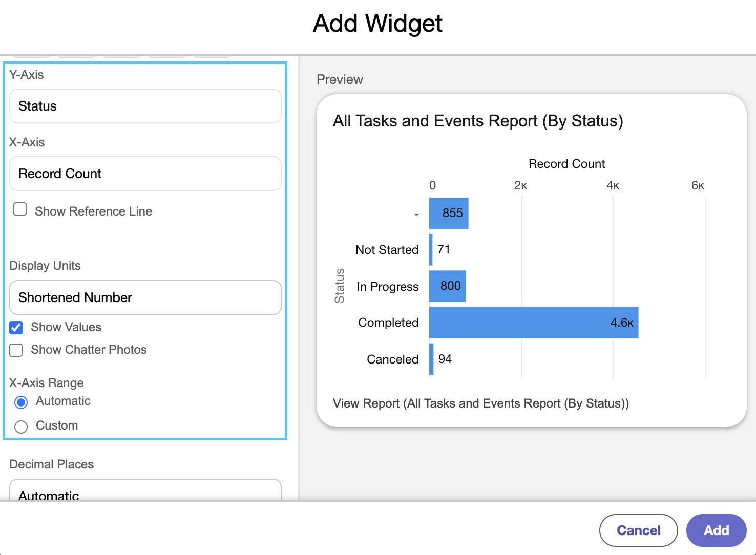The image size is (756, 555).
Task: Open the X-Axis Record Count dropdown
Action: (x=145, y=174)
